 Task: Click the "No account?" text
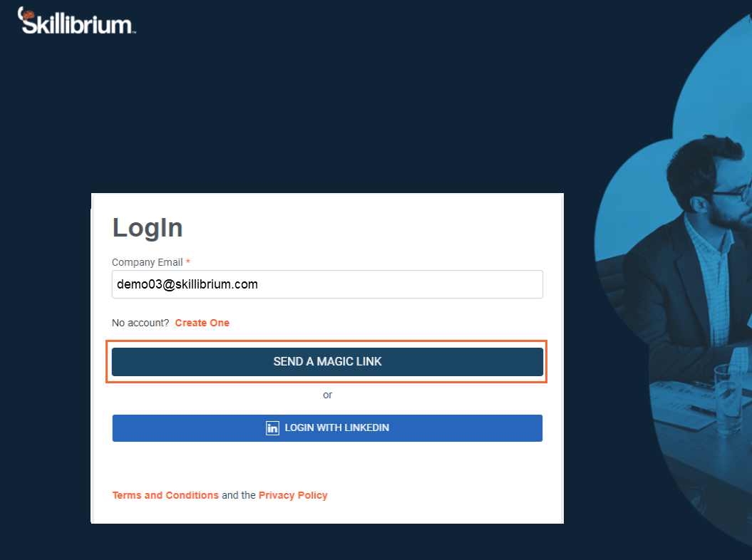[x=140, y=323]
